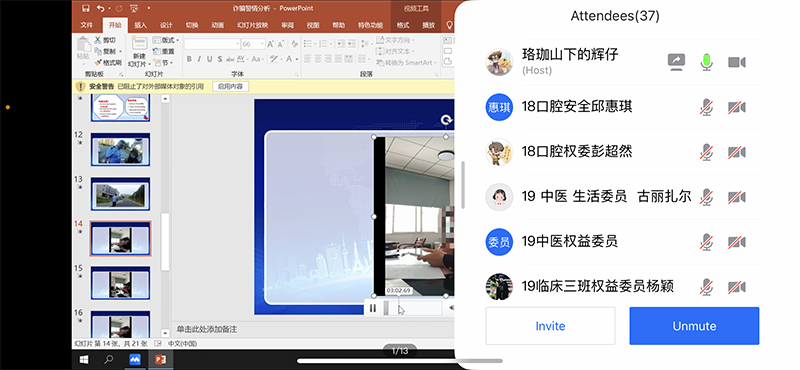
Task: Pause the video with the pause control
Action: pos(373,308)
